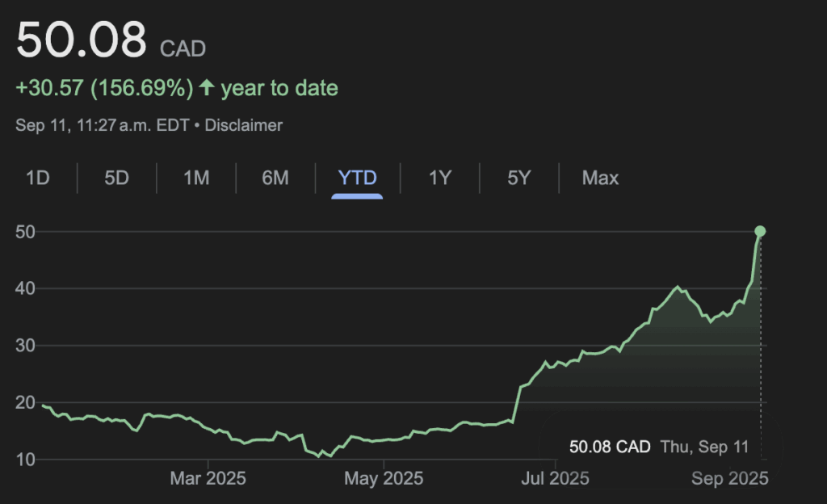Screen dimensions: 827x504
Task: Click the Sep 2025 axis label
Action: click(x=729, y=479)
